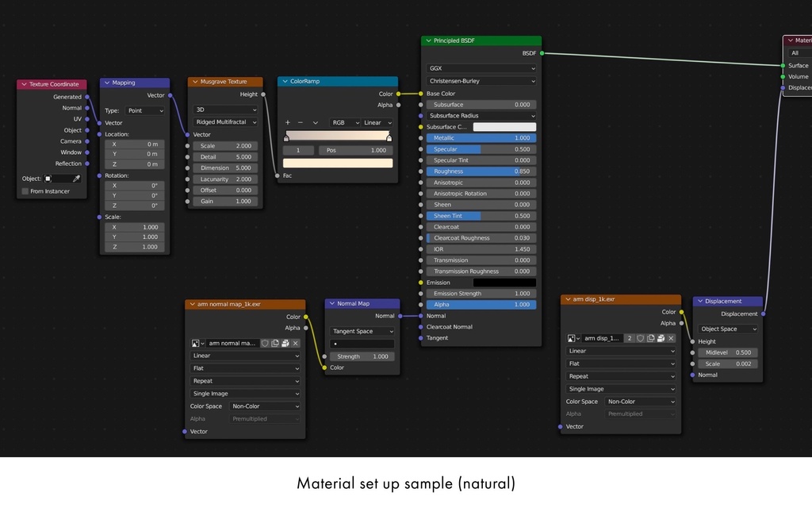Click the Alpha slider on Principled BSDF
This screenshot has width=812, height=508.
coord(481,304)
